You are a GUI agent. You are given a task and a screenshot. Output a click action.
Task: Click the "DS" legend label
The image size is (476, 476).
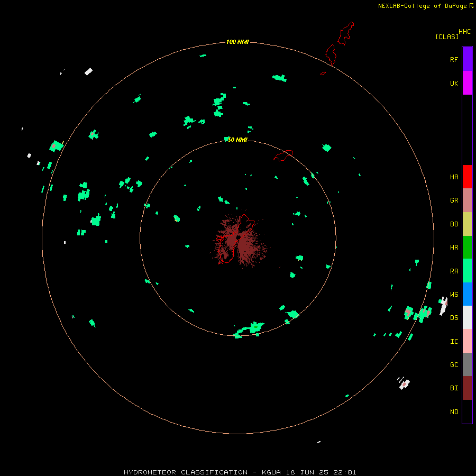coord(454,318)
